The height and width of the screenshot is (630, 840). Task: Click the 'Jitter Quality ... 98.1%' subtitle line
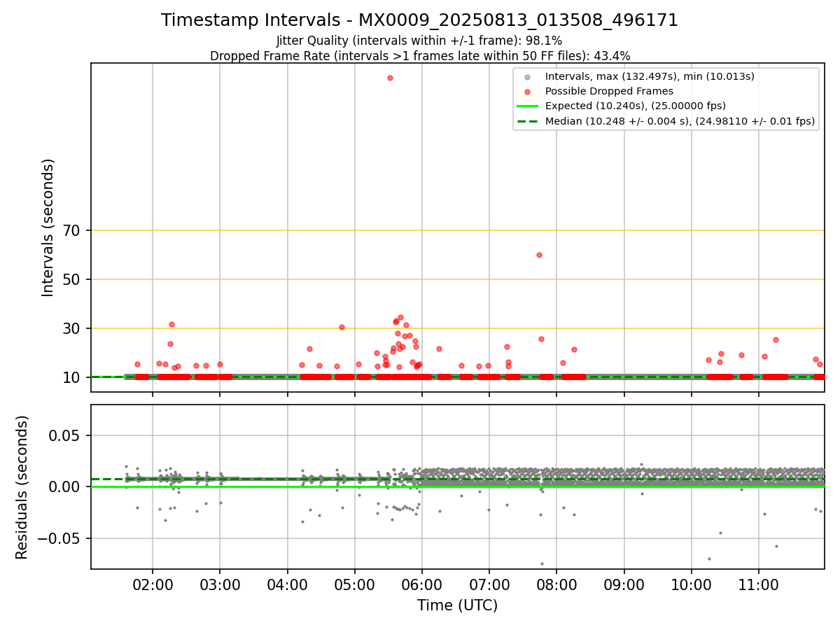coord(419,41)
